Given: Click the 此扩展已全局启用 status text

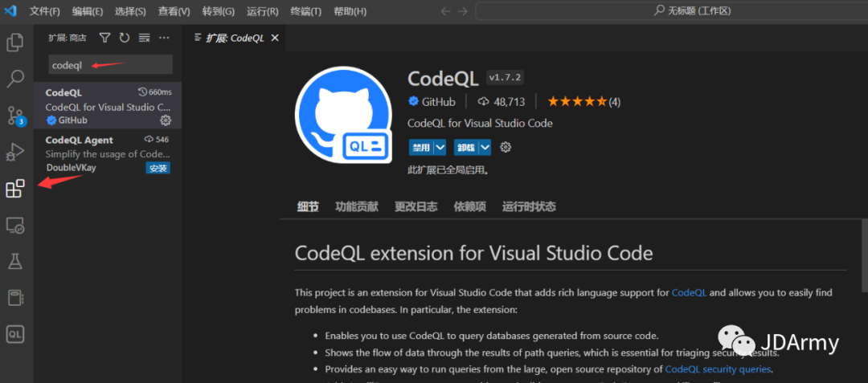Looking at the screenshot, I should pyautogui.click(x=448, y=170).
